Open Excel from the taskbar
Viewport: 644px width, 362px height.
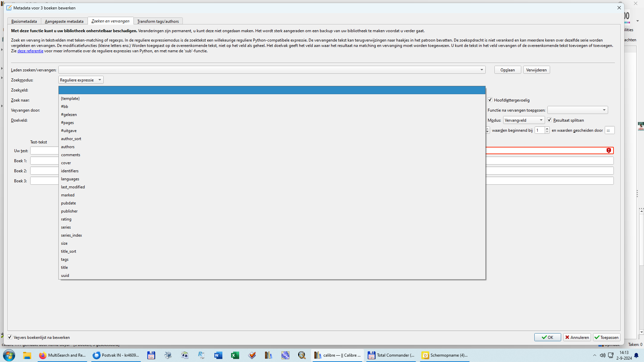[235, 355]
